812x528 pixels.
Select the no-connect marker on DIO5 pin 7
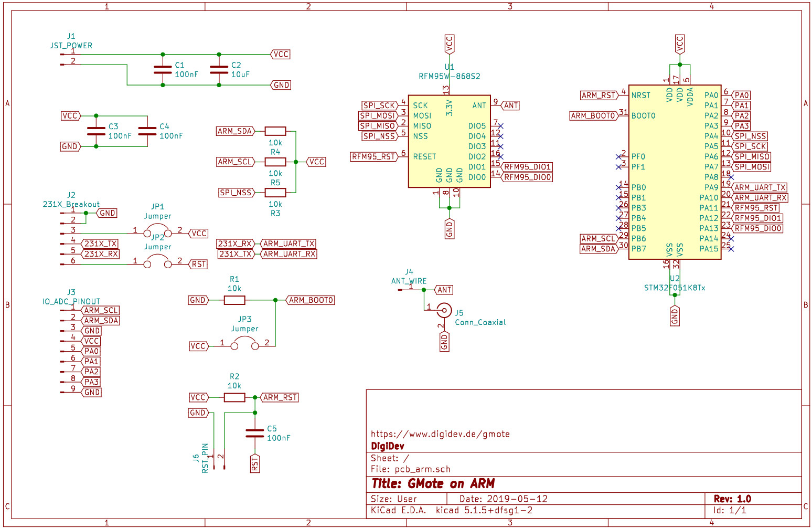500,126
